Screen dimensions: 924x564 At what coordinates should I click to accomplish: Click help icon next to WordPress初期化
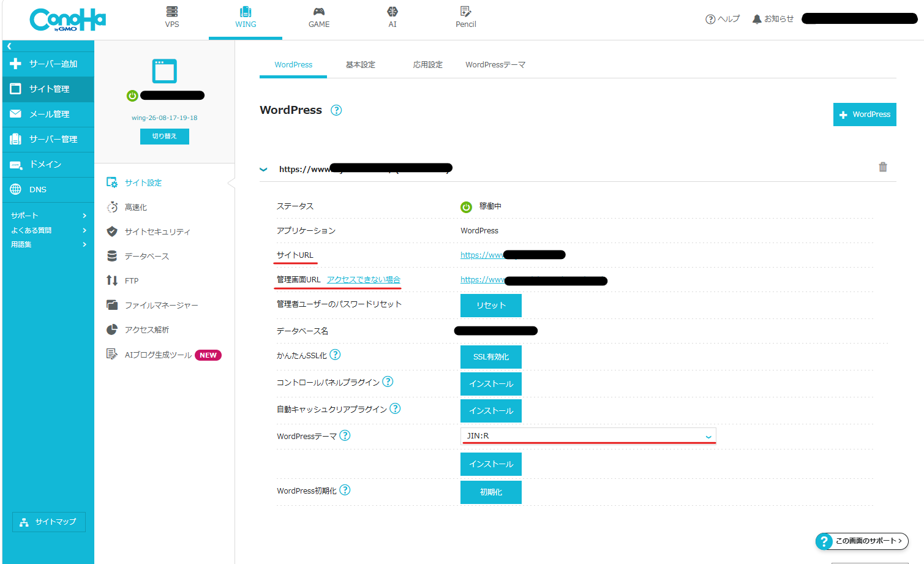tap(345, 490)
